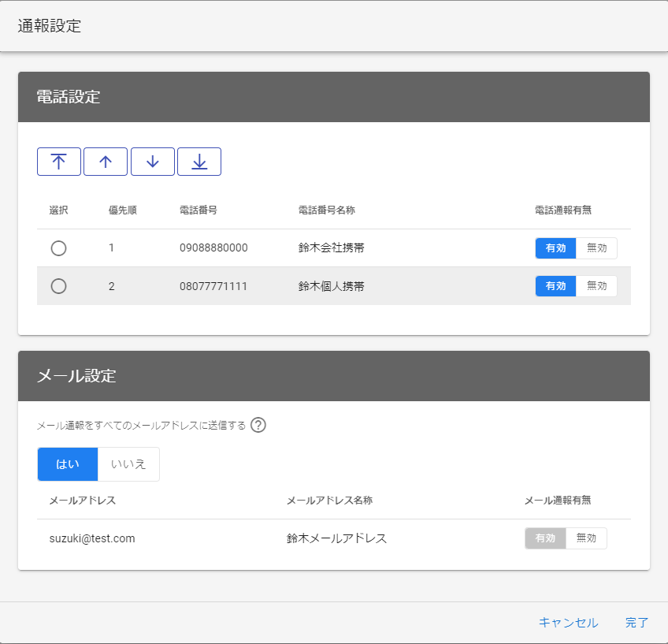Click the suzuki@test.com email address row

92,538
